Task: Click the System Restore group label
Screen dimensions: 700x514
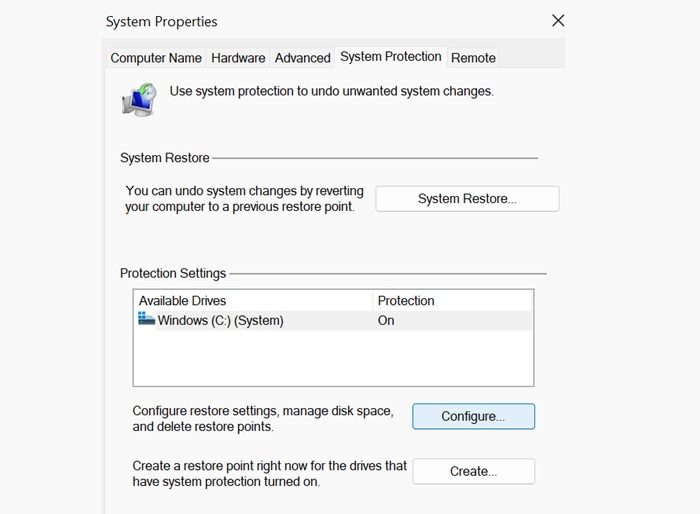Action: coord(165,158)
